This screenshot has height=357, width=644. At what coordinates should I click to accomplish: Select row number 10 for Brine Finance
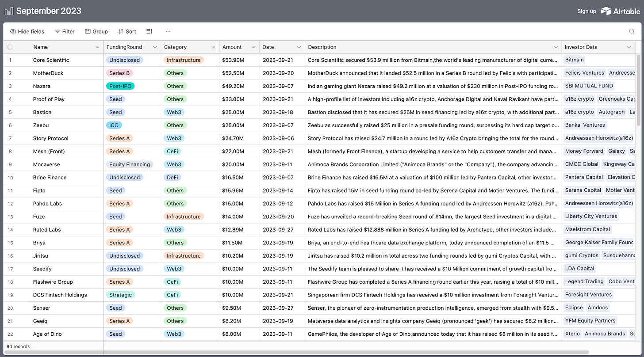[10, 178]
